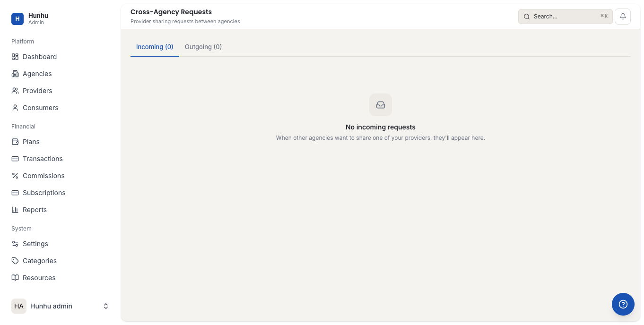Click the Dashboard grid icon
Image resolution: width=644 pixels, height=325 pixels.
(15, 57)
